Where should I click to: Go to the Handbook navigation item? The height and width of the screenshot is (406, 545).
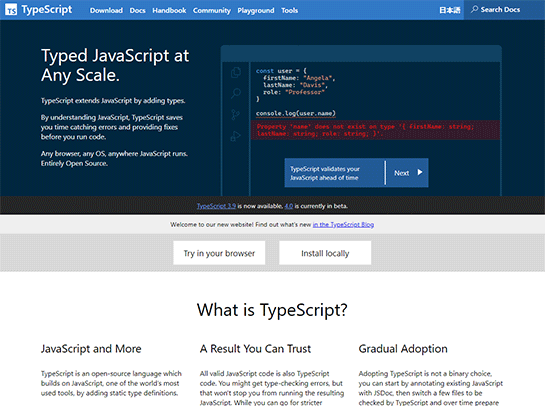169,10
